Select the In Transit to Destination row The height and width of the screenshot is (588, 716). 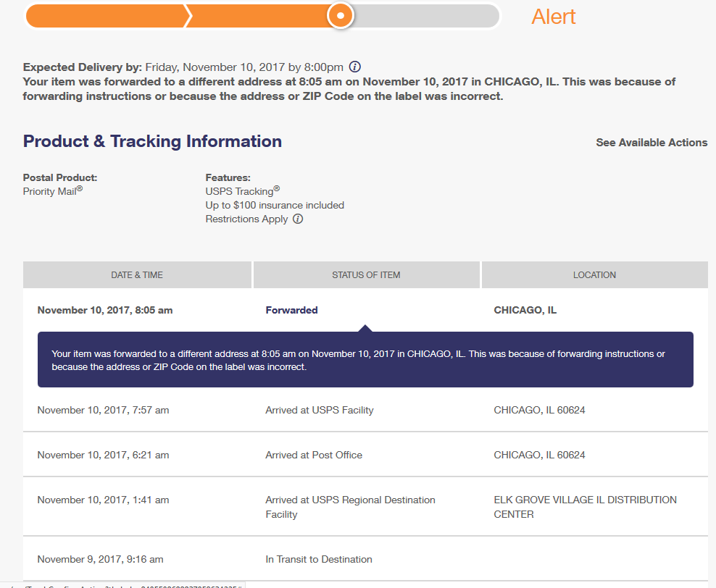(365, 559)
